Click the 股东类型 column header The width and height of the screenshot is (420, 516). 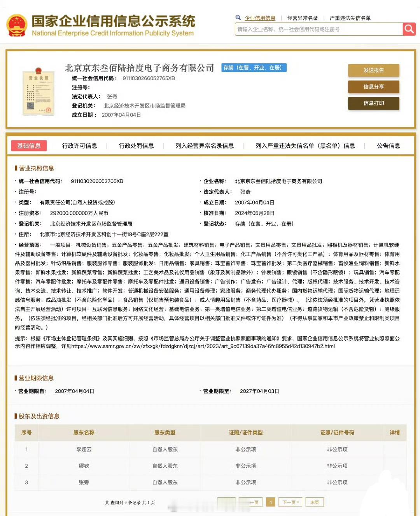[x=165, y=432]
